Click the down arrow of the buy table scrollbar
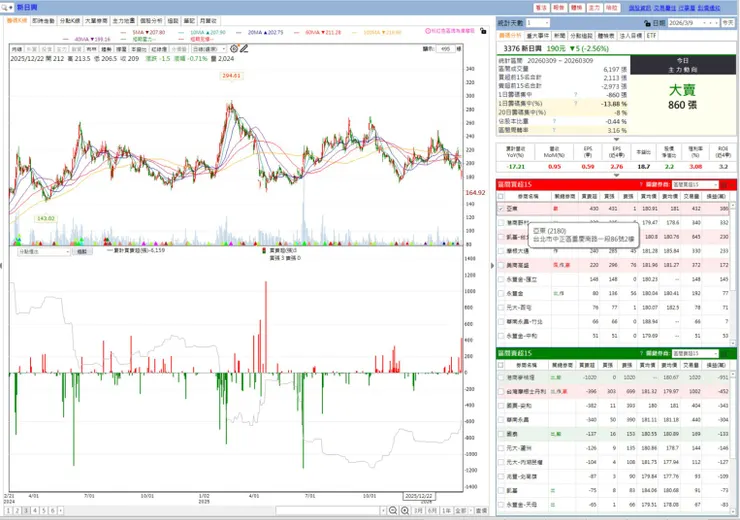Image resolution: width=740 pixels, height=520 pixels. coord(733,343)
